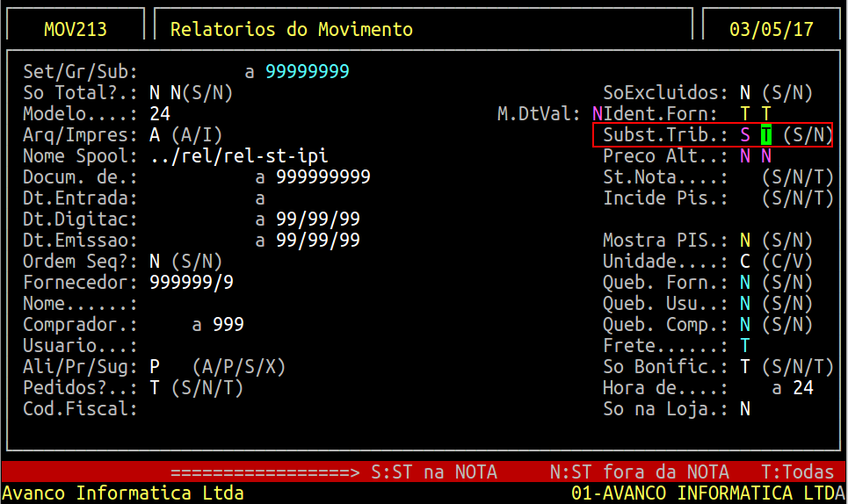This screenshot has width=848, height=504.
Task: Click the Arq/Impres A value
Action: pyautogui.click(x=155, y=135)
